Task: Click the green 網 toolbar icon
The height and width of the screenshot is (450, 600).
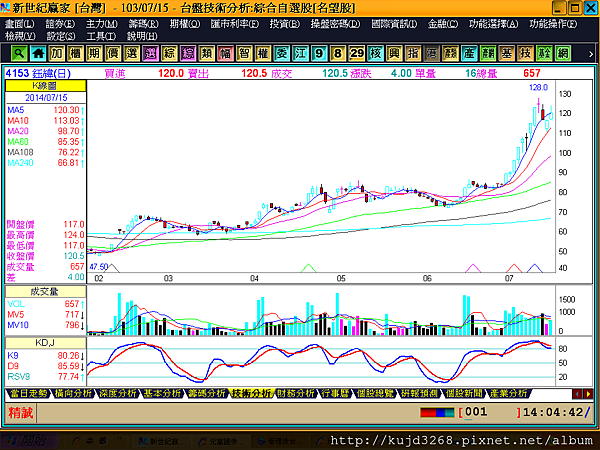Action: pos(563,53)
